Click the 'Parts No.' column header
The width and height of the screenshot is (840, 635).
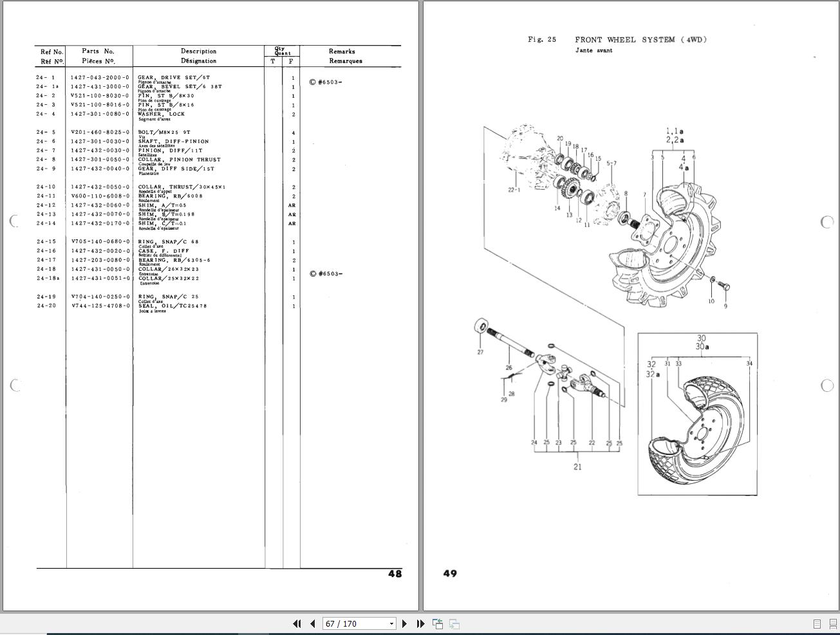click(x=98, y=51)
